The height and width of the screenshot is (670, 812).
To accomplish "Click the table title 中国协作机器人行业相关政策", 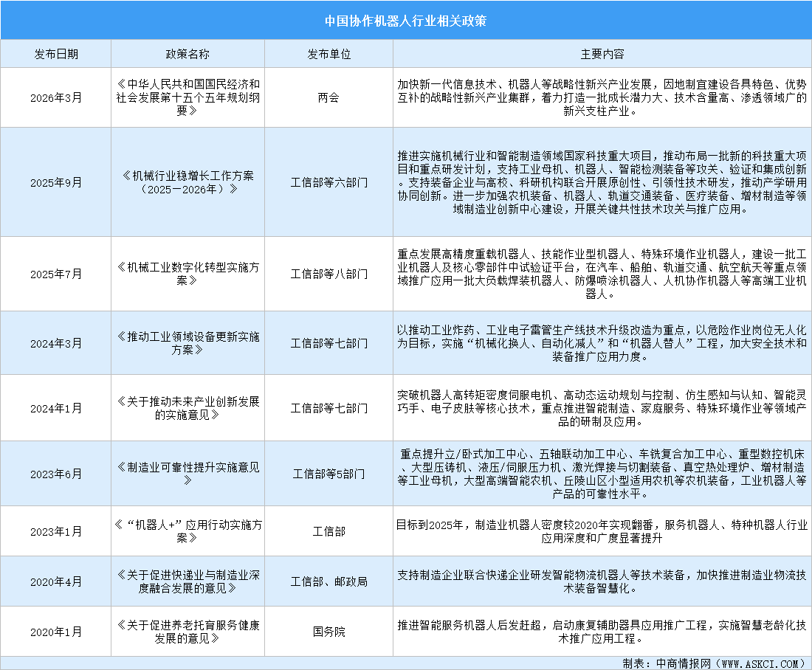I will click(406, 20).
